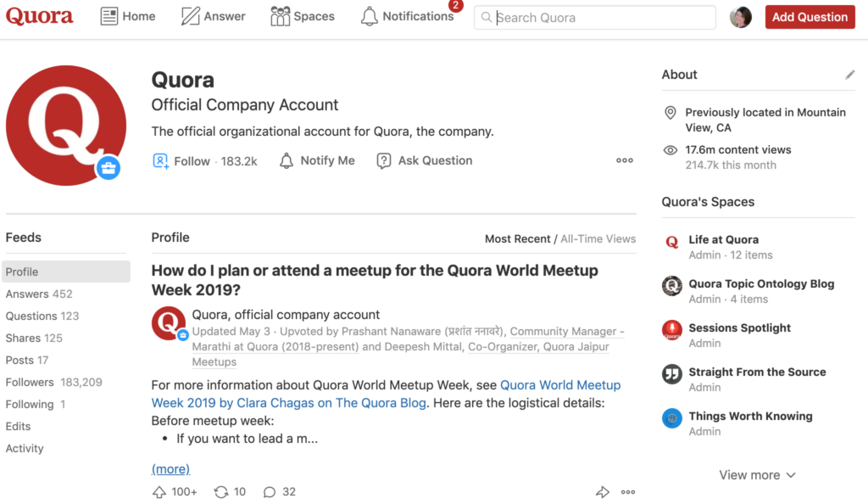Upvote the meetup answer
The height and width of the screenshot is (504, 868).
coord(175,492)
